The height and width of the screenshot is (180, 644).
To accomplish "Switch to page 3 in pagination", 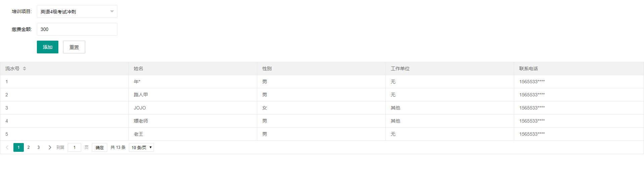I will coord(39,147).
